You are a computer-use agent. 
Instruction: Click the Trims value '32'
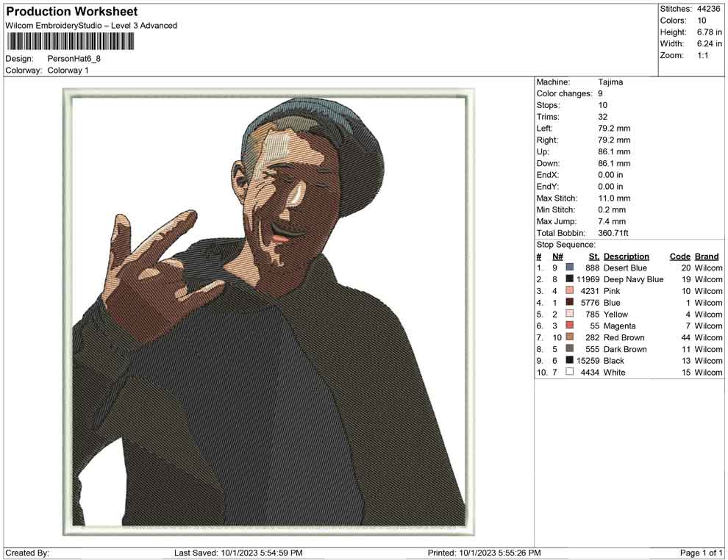(x=603, y=117)
